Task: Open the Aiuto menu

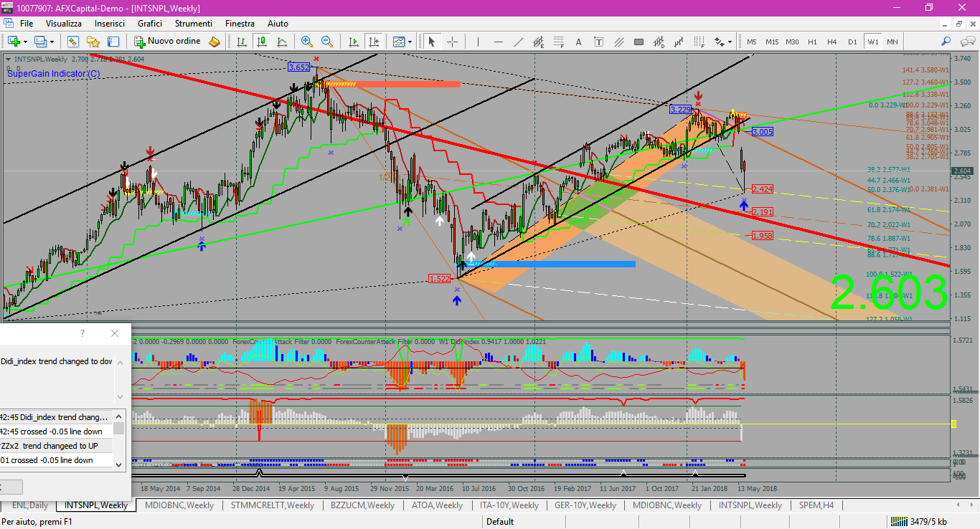Action: click(278, 24)
